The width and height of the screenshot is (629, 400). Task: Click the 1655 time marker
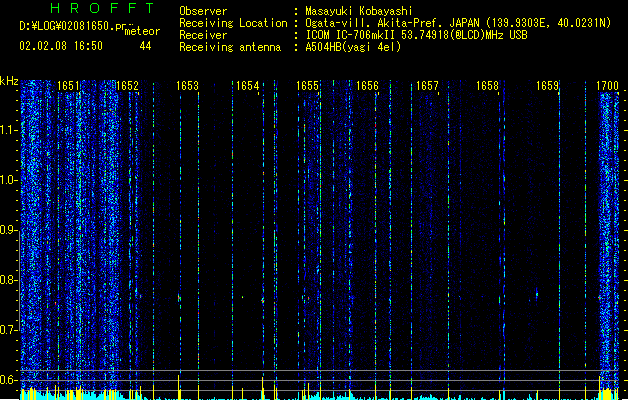coord(307,86)
